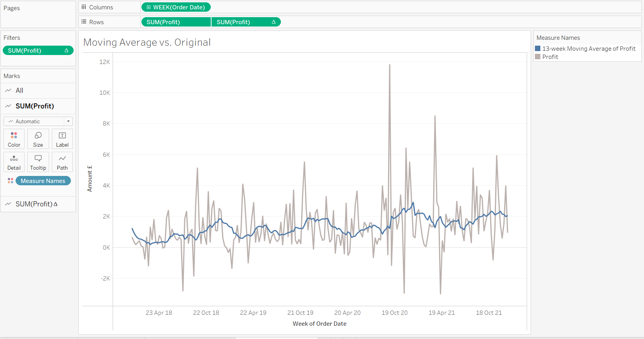Click the first SUM(Profit) pill on Rows
This screenshot has height=339, width=644.
click(175, 22)
